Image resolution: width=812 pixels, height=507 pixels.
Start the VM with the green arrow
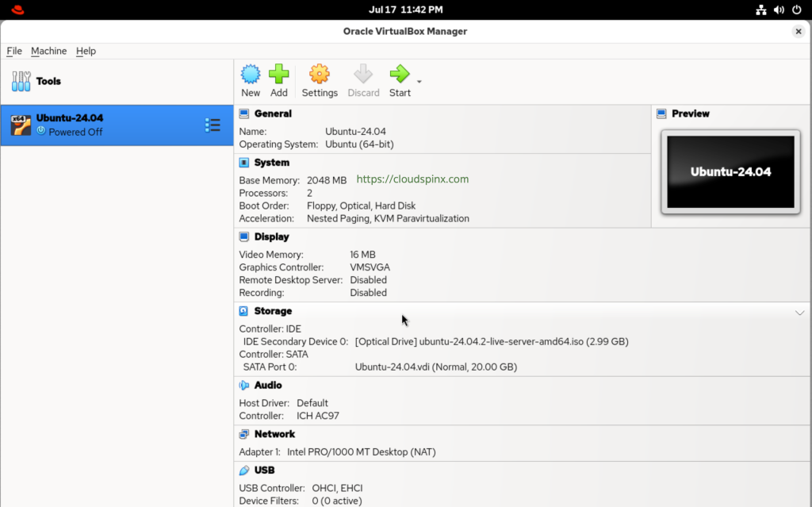point(400,74)
